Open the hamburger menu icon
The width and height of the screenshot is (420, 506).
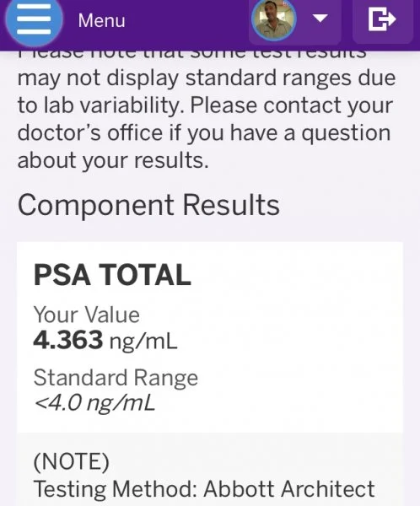(x=34, y=20)
